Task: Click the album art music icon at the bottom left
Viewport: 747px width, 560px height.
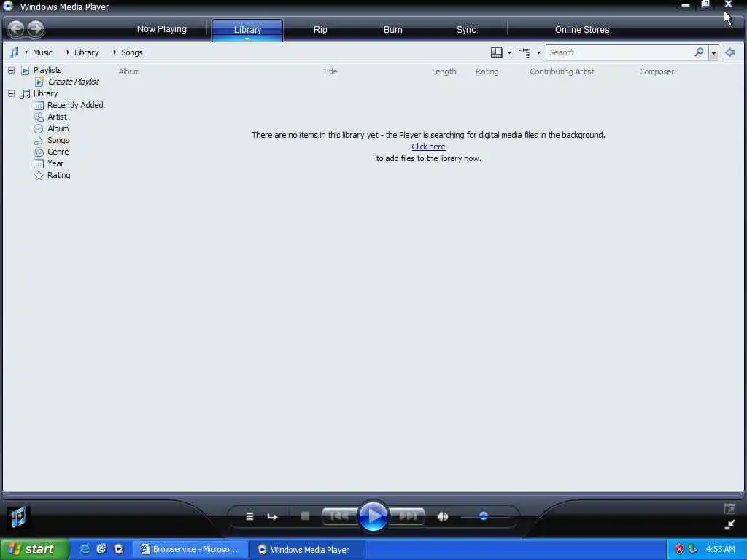Action: point(18,517)
